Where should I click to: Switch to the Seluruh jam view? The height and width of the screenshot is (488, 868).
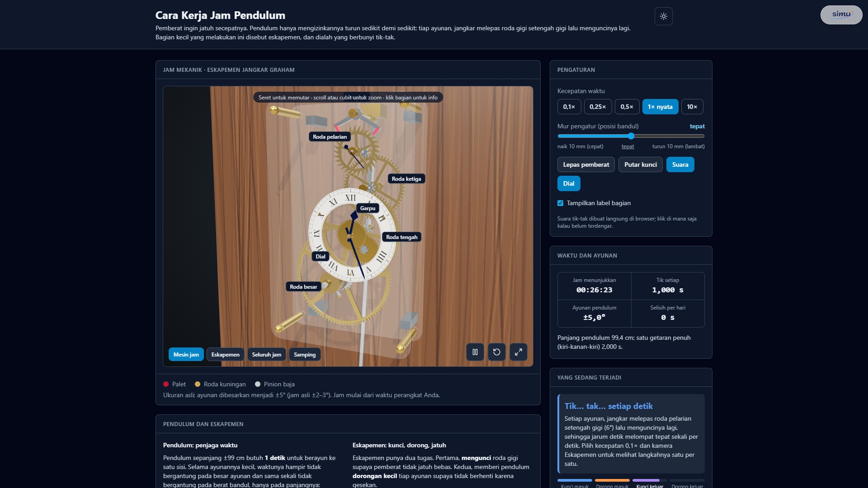[x=267, y=355]
